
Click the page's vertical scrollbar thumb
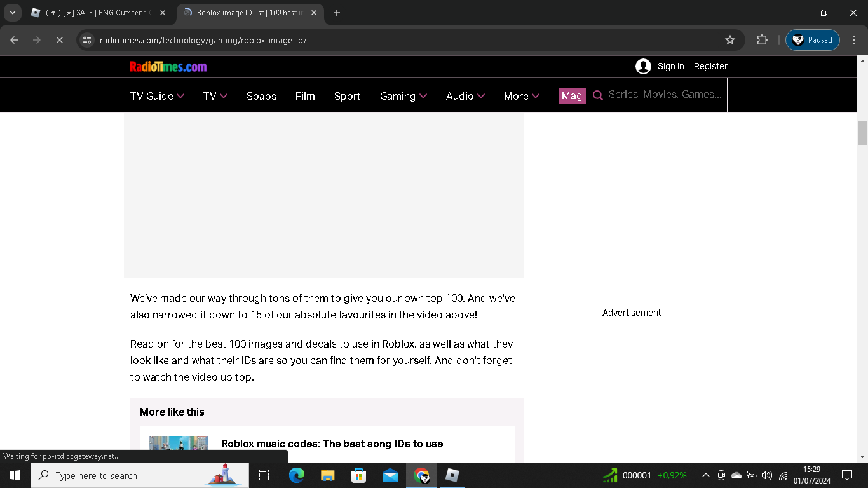click(862, 133)
